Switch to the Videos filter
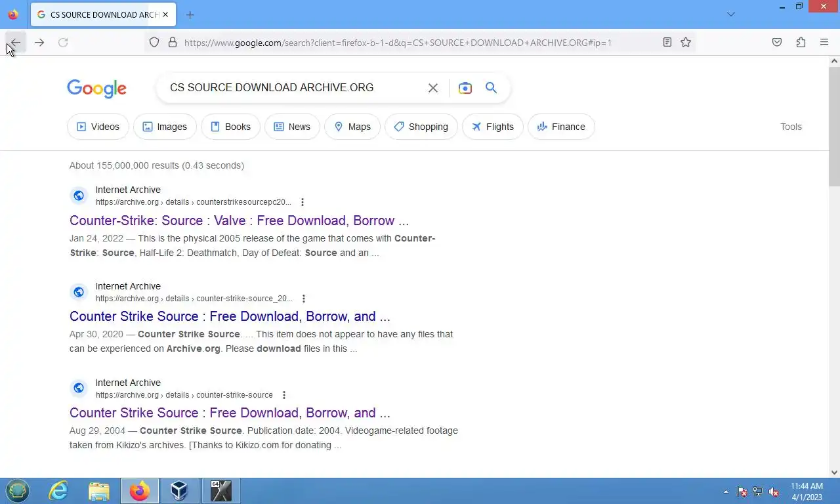Image resolution: width=840 pixels, height=504 pixels. click(x=98, y=127)
